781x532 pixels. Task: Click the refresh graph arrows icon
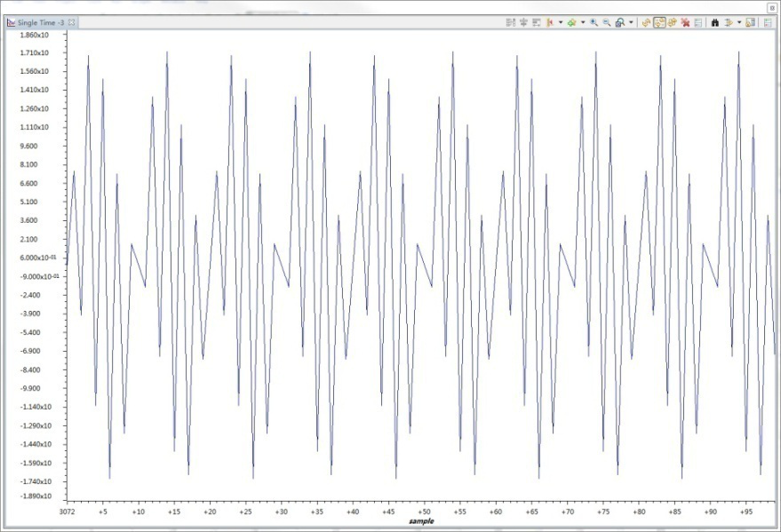point(646,22)
